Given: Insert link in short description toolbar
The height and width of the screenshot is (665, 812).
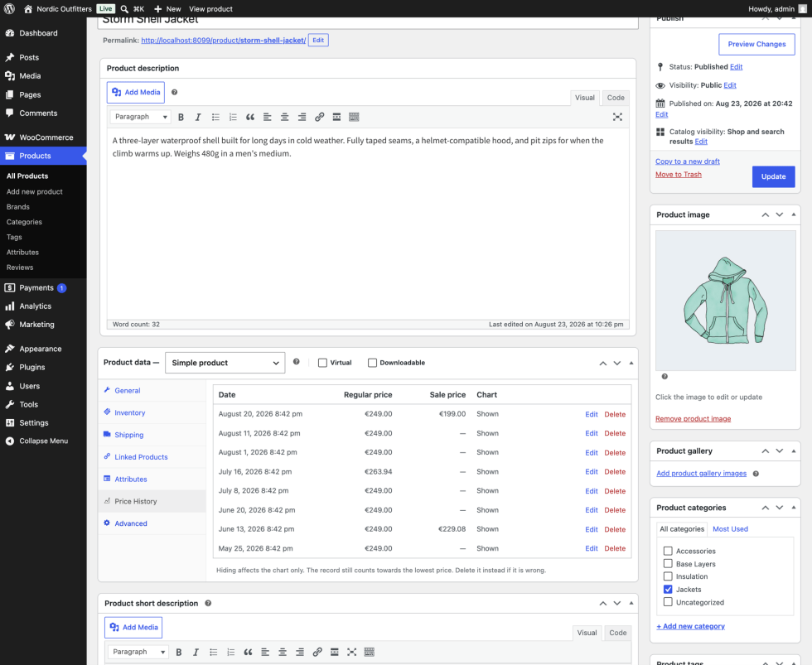Looking at the screenshot, I should (x=317, y=652).
